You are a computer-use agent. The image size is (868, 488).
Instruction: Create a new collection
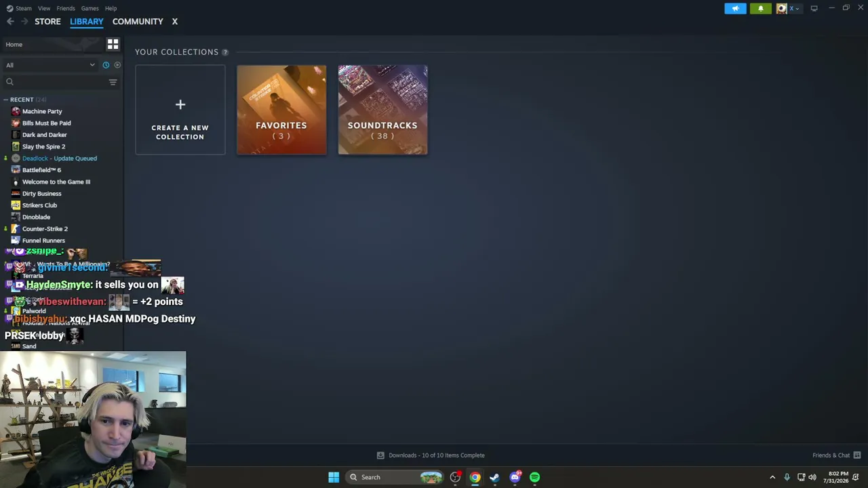[180, 110]
